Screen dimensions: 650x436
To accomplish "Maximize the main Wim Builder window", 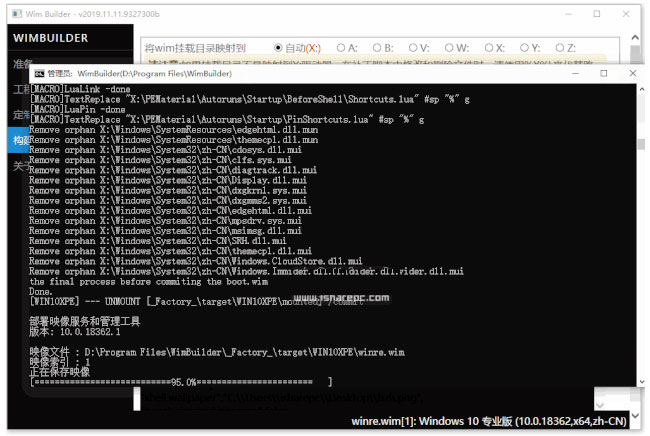I will click(597, 14).
